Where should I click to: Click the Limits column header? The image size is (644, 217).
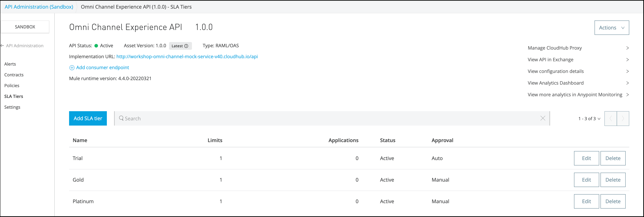click(215, 140)
